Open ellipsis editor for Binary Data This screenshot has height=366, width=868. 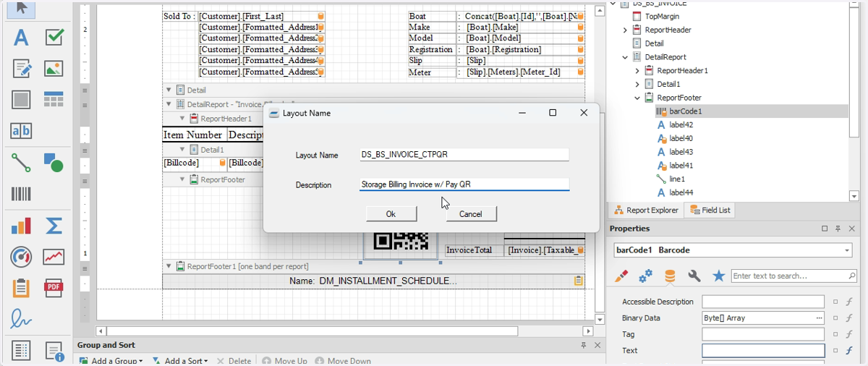pyautogui.click(x=819, y=318)
